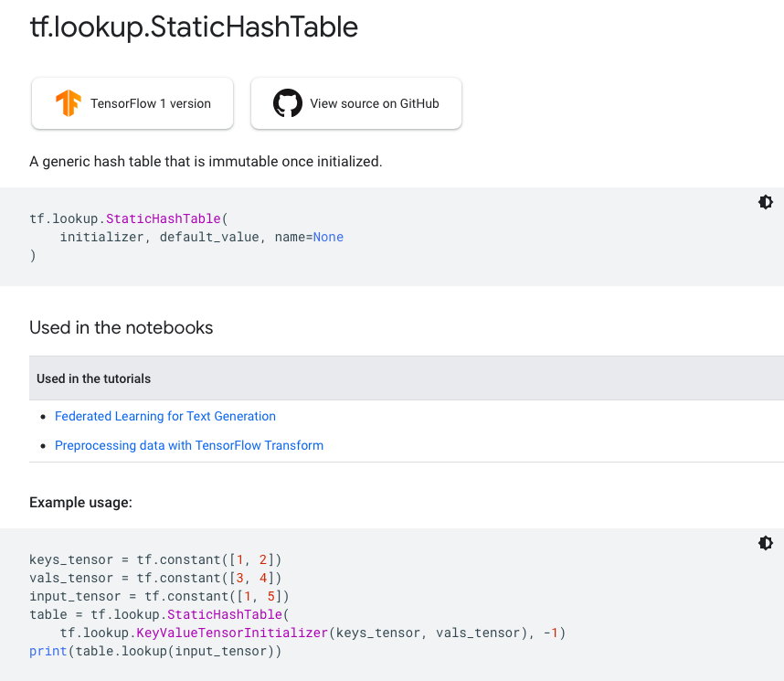Viewport: 784px width, 681px height.
Task: Click the vals_tensor assignment code line
Action: pyautogui.click(x=155, y=578)
